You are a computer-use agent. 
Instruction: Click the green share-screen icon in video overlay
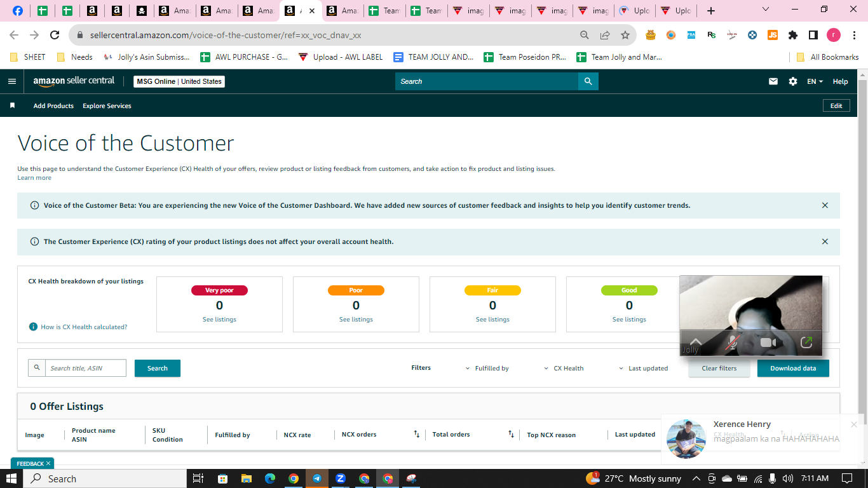point(806,342)
